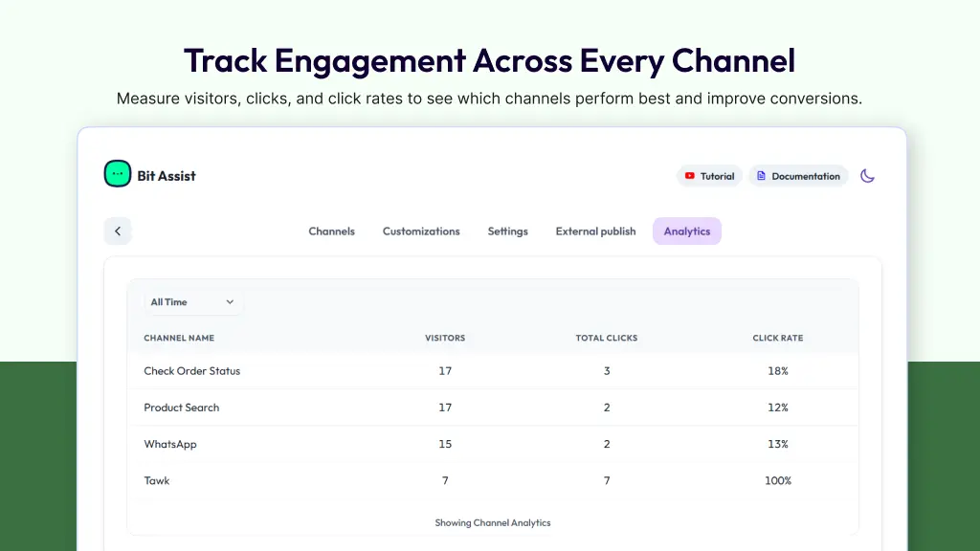Screen dimensions: 980x551
Task: Click the 18% click rate value
Action: (777, 371)
